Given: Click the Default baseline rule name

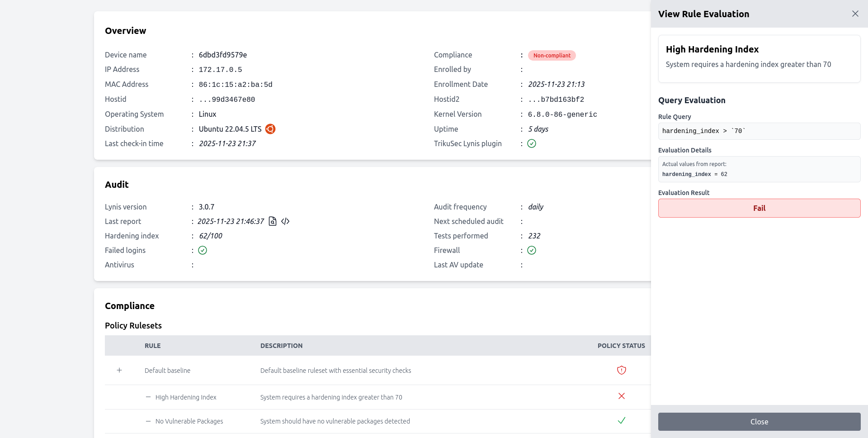Looking at the screenshot, I should pos(167,371).
